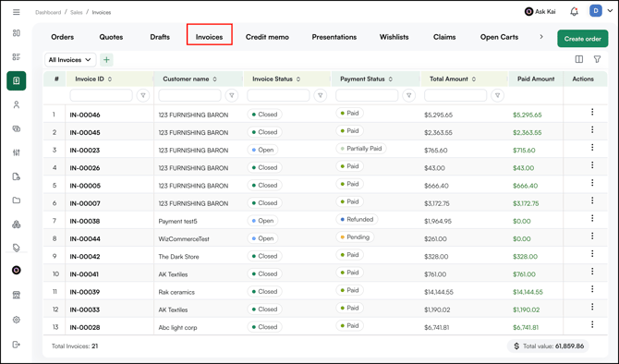This screenshot has width=619, height=364.
Task: Click the top-right funnel filter icon
Action: click(x=597, y=59)
